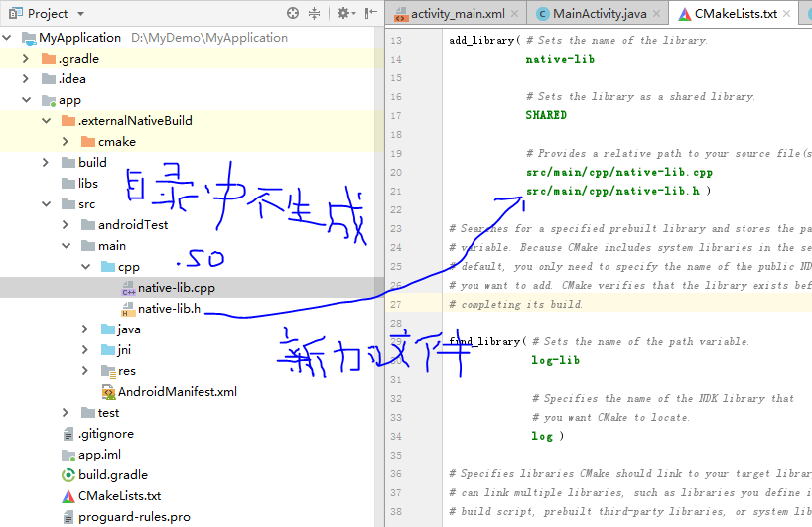The image size is (812, 527).
Task: Expand the androidTest folder
Action: pos(66,224)
